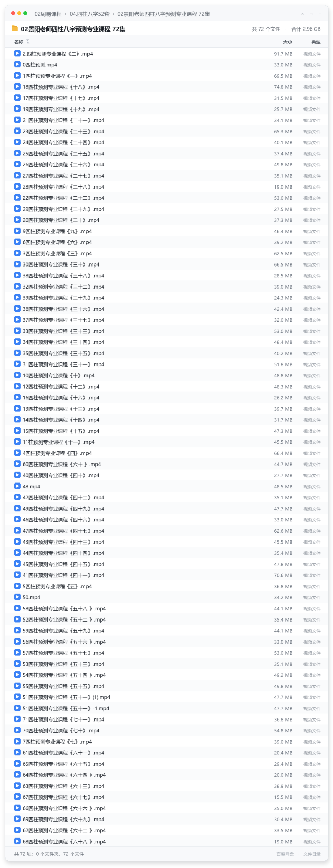This screenshot has height=868, width=333.
Task: Open the 04.四柱八字52套 breadcrumb folder
Action: (x=90, y=14)
